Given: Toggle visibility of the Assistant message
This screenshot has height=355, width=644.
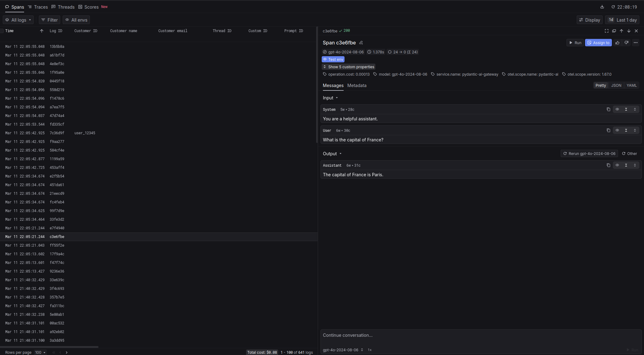Looking at the screenshot, I should [617, 165].
